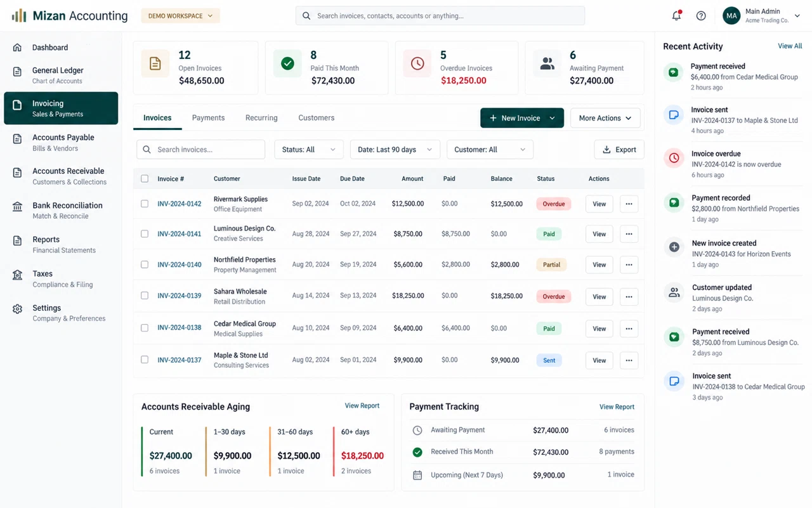Check the box for INV-2024-0142
This screenshot has width=812, height=508.
coord(145,204)
